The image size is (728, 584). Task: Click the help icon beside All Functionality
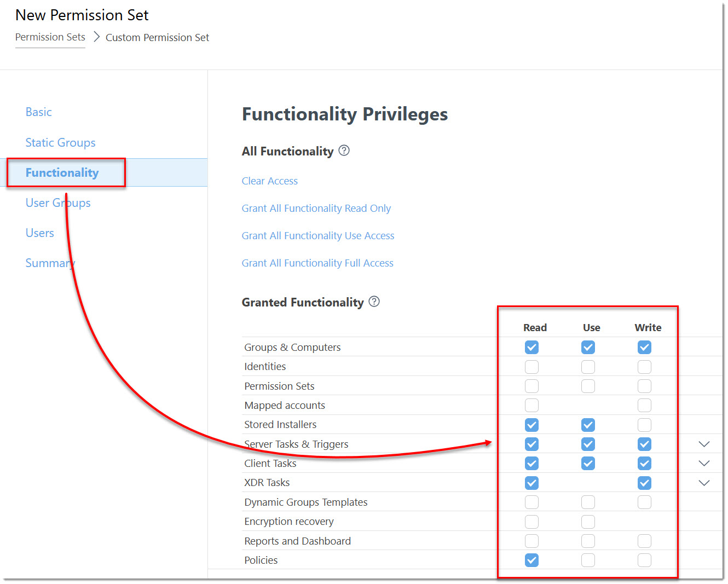[x=344, y=151]
